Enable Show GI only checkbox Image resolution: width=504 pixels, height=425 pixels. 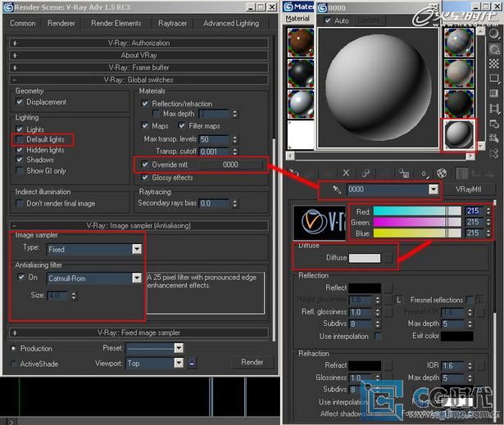(x=20, y=170)
